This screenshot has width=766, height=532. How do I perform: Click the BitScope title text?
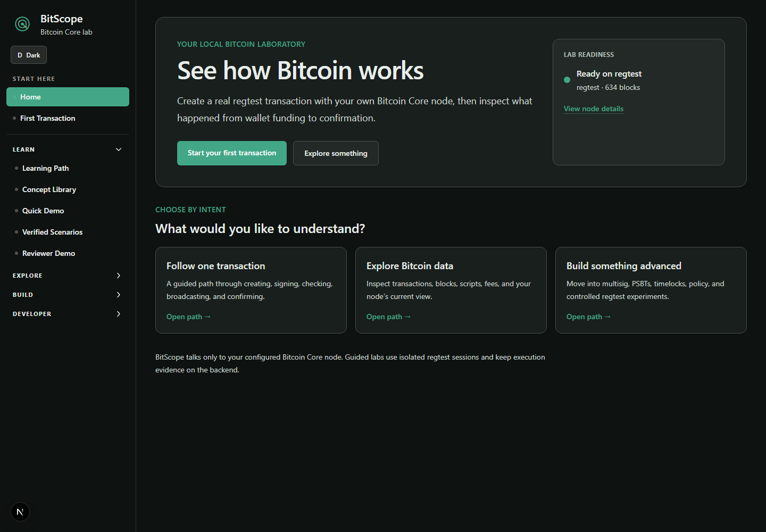62,19
